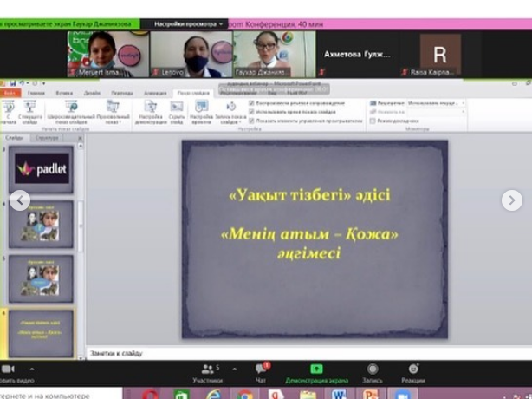
Task: Toggle Воспроизвести речевое сопровождение checkbox
Action: (x=252, y=103)
